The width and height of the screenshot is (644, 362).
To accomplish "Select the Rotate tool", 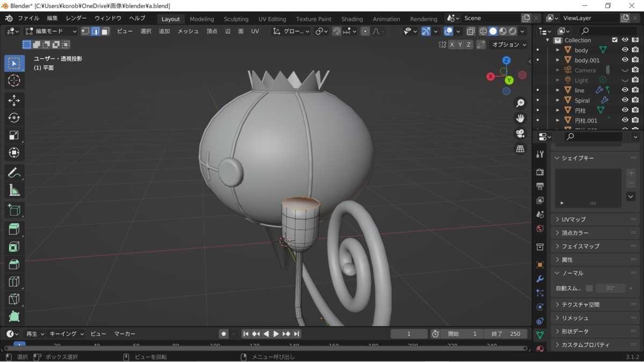I will click(14, 117).
